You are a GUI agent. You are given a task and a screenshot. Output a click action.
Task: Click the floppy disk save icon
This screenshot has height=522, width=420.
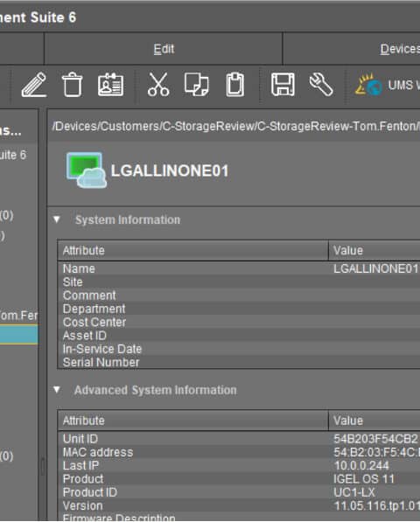point(283,85)
